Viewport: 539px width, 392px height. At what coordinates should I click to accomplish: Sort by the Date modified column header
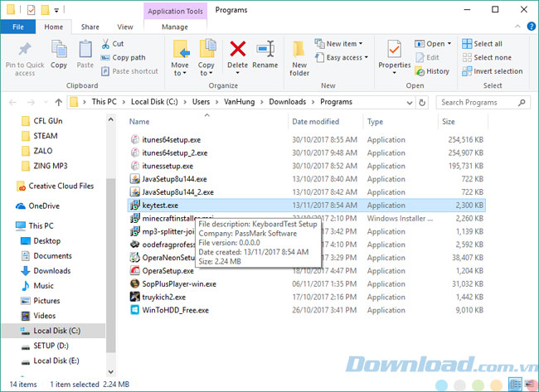(x=315, y=122)
